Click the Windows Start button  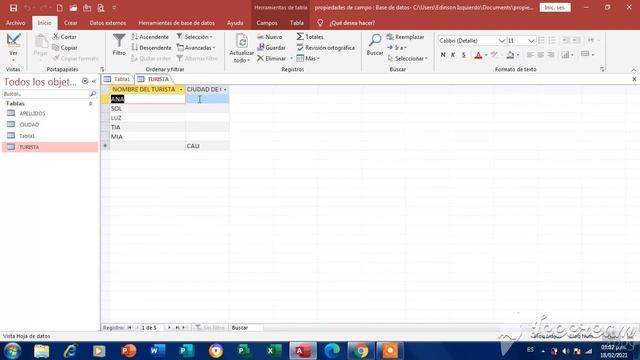pos(12,351)
